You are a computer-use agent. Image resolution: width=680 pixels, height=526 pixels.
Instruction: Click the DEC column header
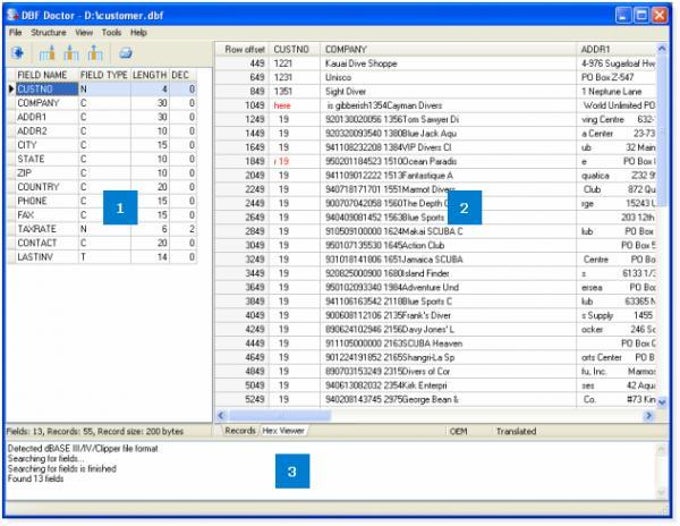[x=183, y=75]
